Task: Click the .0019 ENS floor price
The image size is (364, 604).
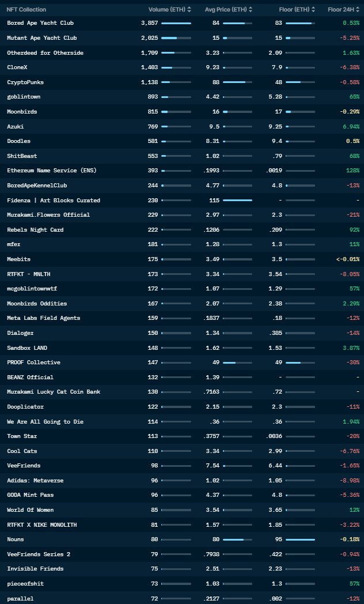Action: click(274, 171)
